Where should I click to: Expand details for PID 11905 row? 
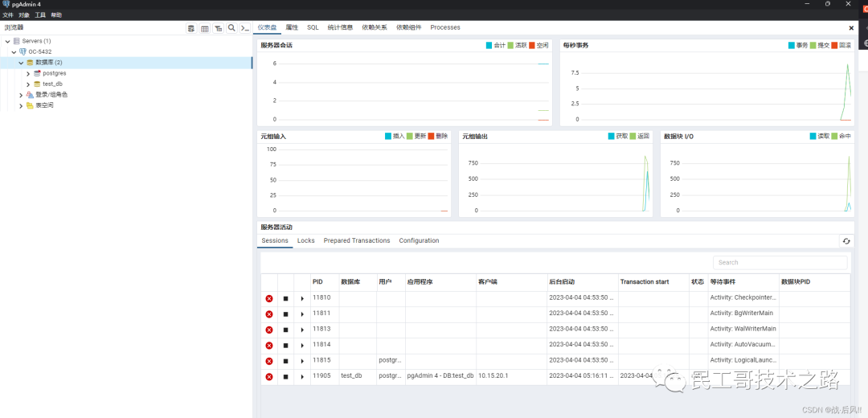(302, 376)
